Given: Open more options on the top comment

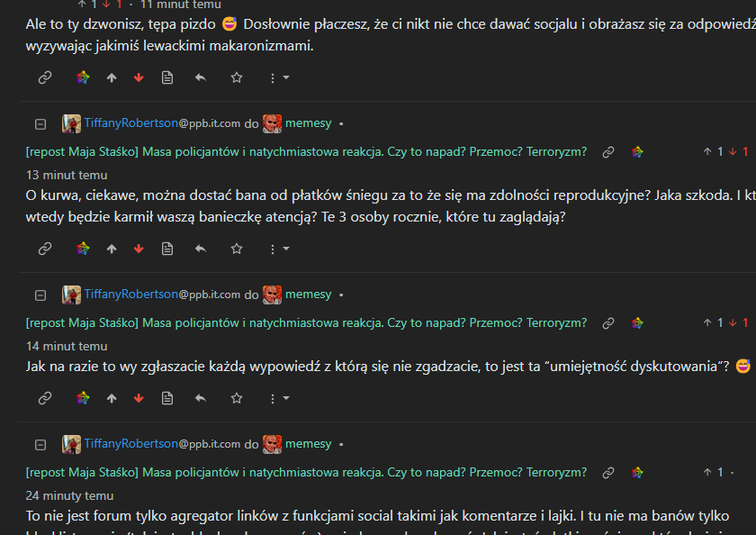Looking at the screenshot, I should tap(279, 77).
